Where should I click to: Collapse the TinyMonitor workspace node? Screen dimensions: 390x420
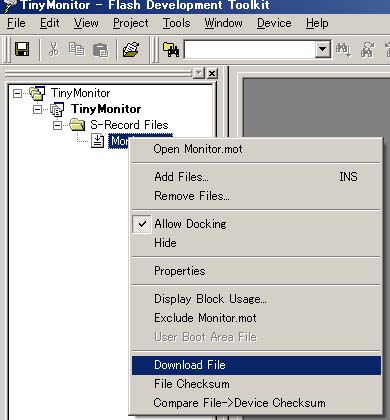pyautogui.click(x=17, y=93)
